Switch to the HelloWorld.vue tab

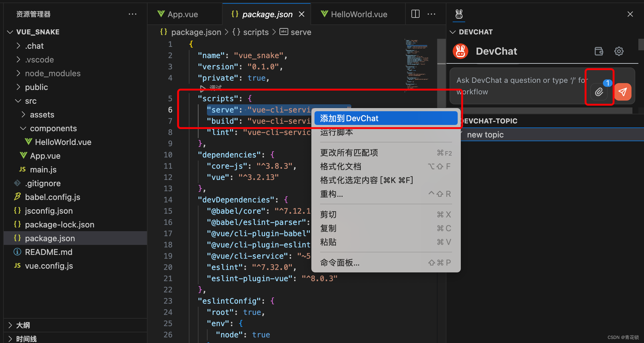(x=358, y=14)
